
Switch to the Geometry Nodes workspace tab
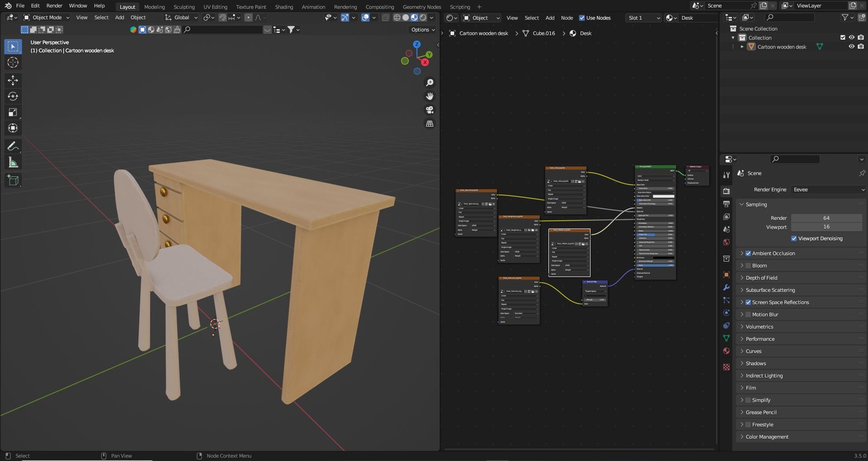[422, 7]
